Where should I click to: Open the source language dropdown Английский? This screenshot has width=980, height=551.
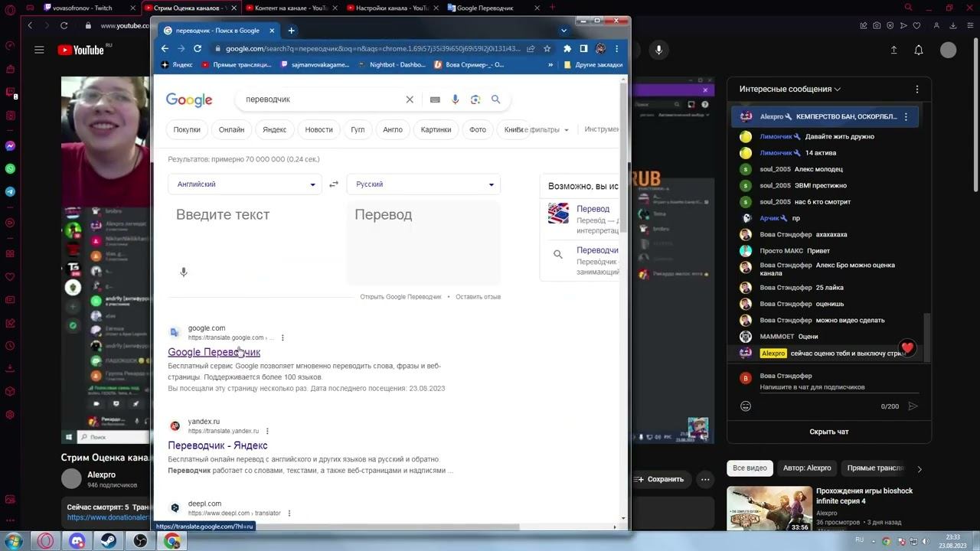(246, 184)
